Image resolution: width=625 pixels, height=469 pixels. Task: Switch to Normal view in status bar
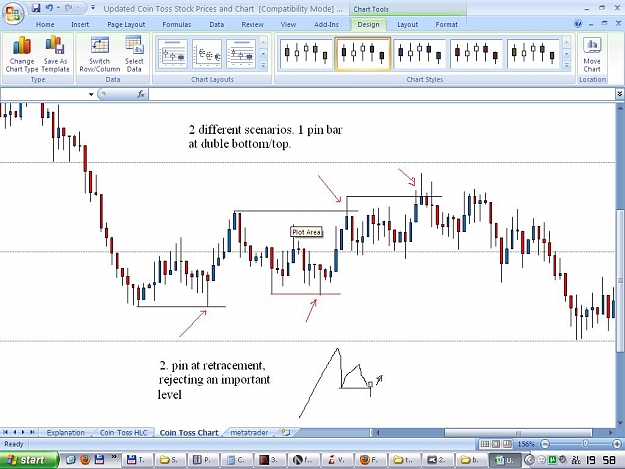click(485, 444)
